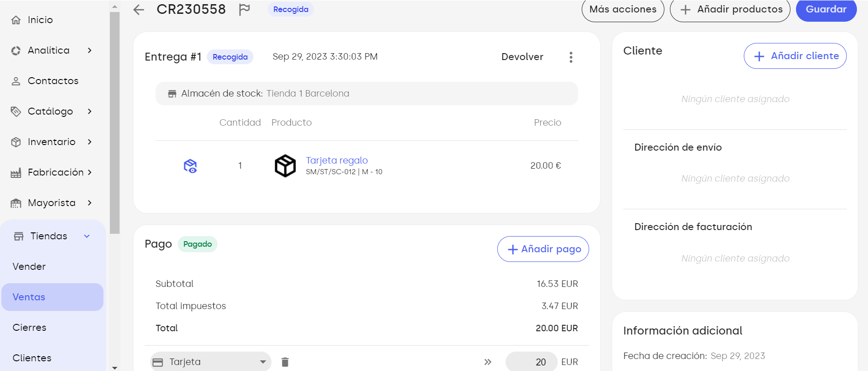This screenshot has width=868, height=371.
Task: Click the Devolver button
Action: (x=522, y=57)
